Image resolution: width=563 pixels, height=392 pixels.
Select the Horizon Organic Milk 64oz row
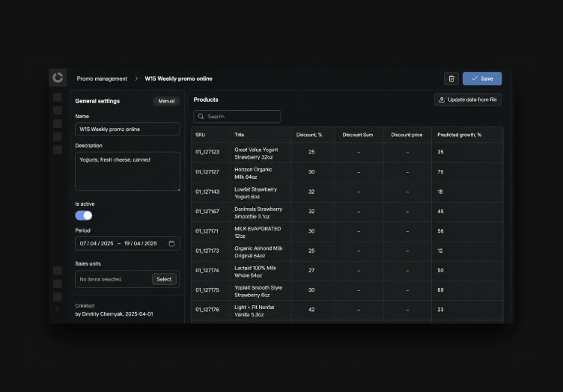(x=347, y=173)
